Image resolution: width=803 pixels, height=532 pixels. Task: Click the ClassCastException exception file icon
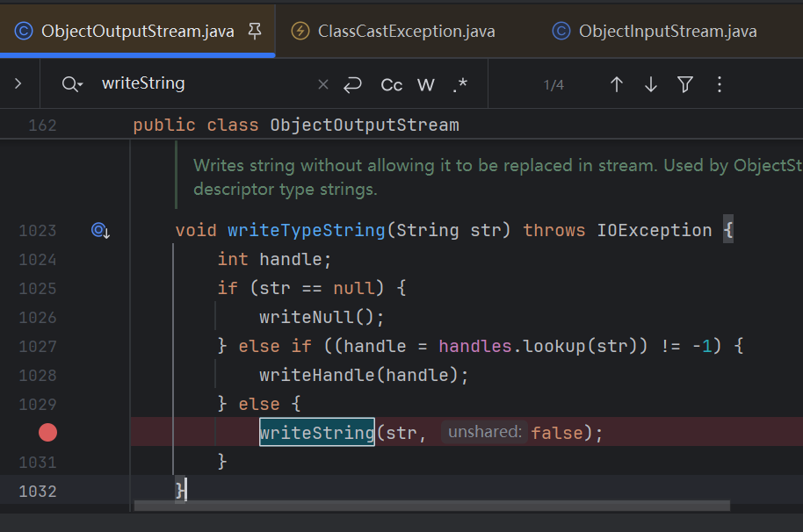click(x=300, y=32)
